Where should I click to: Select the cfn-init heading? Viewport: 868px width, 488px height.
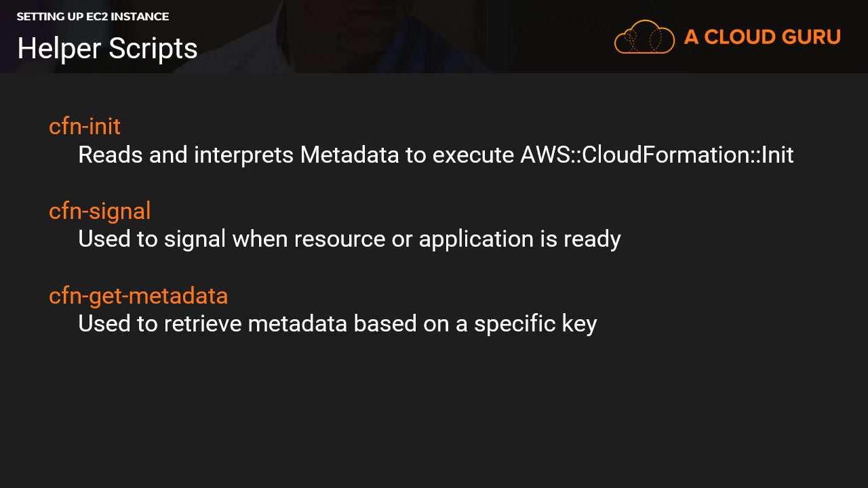click(x=85, y=126)
